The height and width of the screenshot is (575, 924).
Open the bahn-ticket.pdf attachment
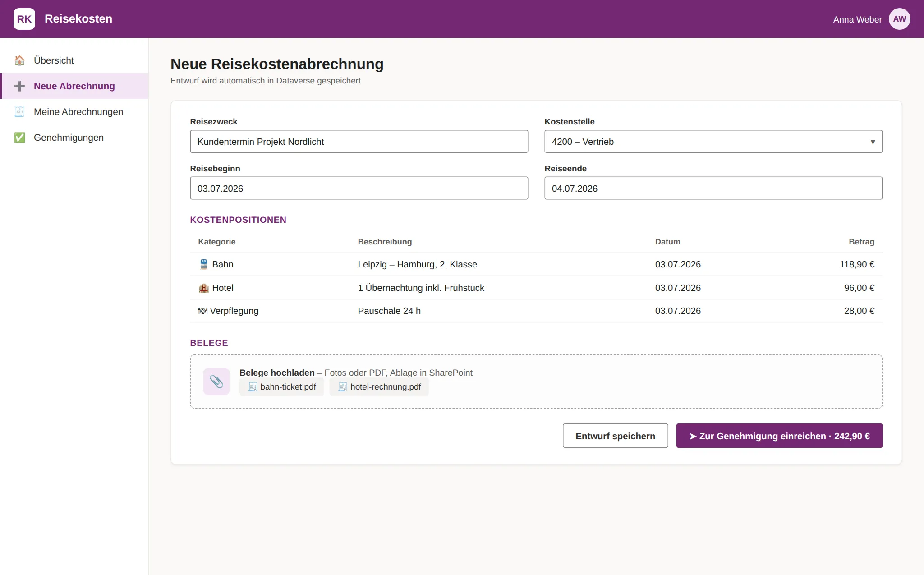(x=282, y=387)
